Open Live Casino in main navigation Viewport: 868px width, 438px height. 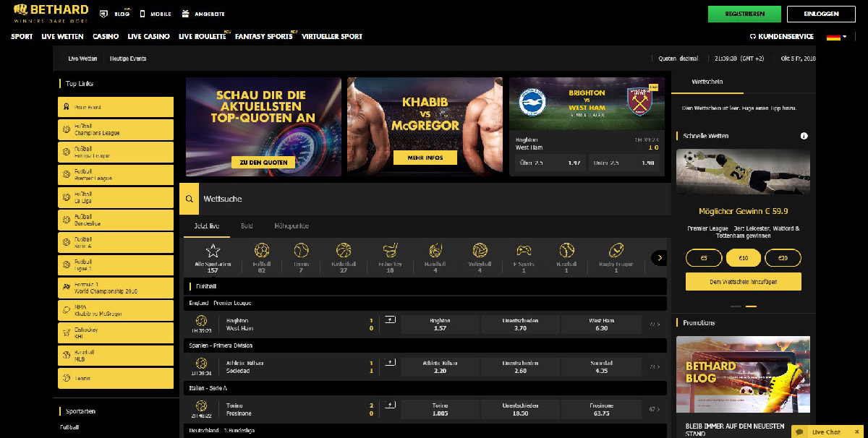148,36
